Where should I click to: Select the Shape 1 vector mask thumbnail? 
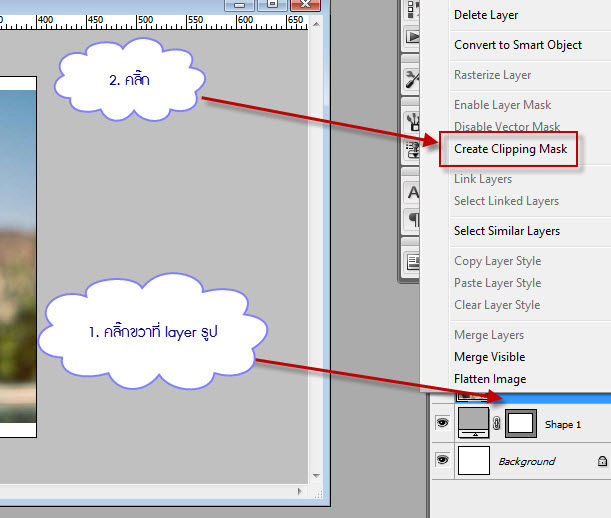(x=521, y=423)
